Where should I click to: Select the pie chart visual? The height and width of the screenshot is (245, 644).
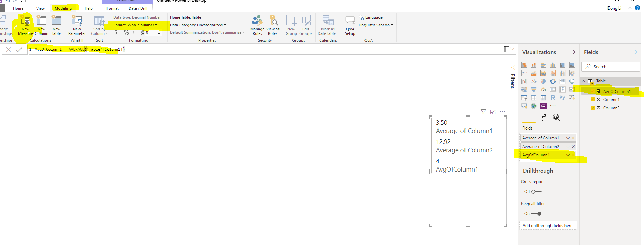[x=543, y=81]
